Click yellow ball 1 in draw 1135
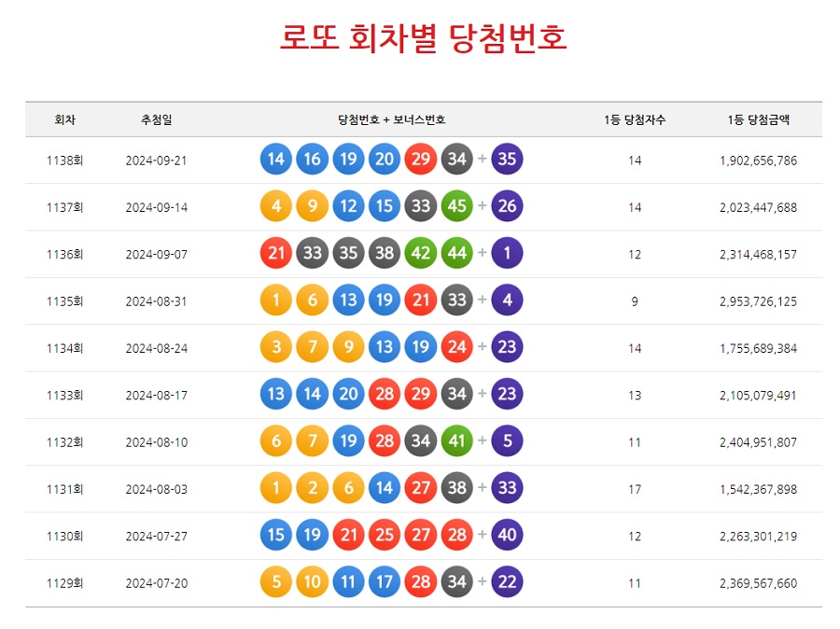The image size is (840, 629). [x=274, y=300]
